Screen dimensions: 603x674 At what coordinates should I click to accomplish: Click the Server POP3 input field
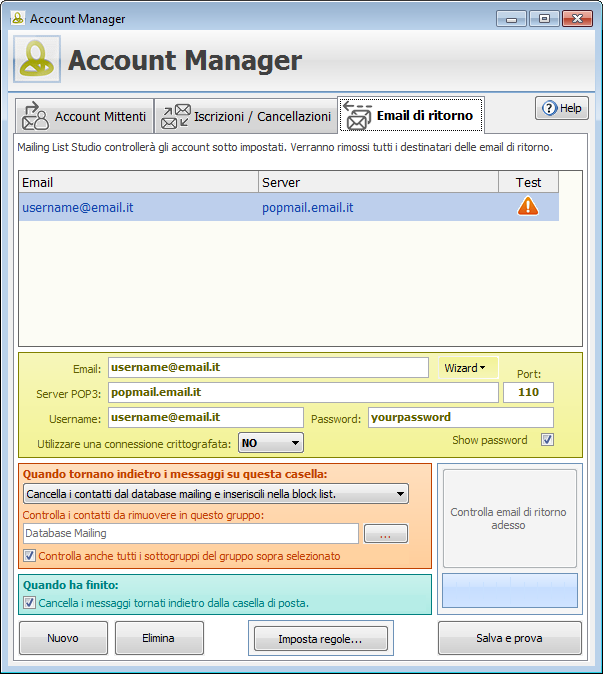tap(302, 393)
